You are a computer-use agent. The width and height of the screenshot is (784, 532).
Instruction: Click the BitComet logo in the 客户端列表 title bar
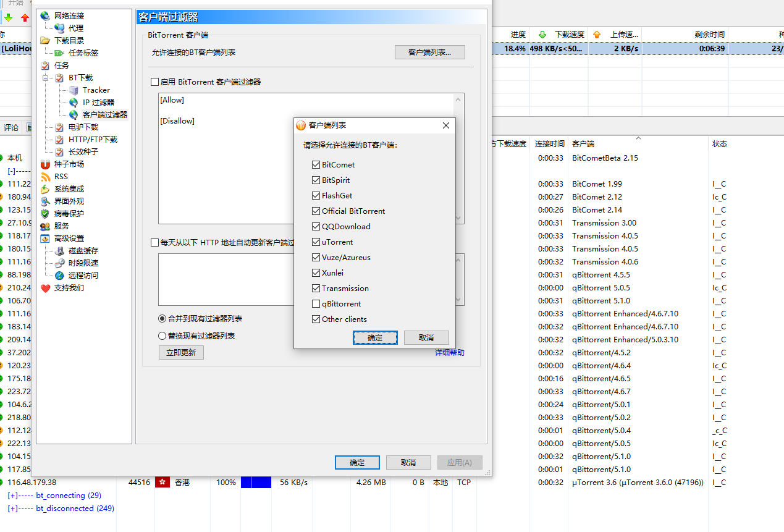click(x=301, y=125)
